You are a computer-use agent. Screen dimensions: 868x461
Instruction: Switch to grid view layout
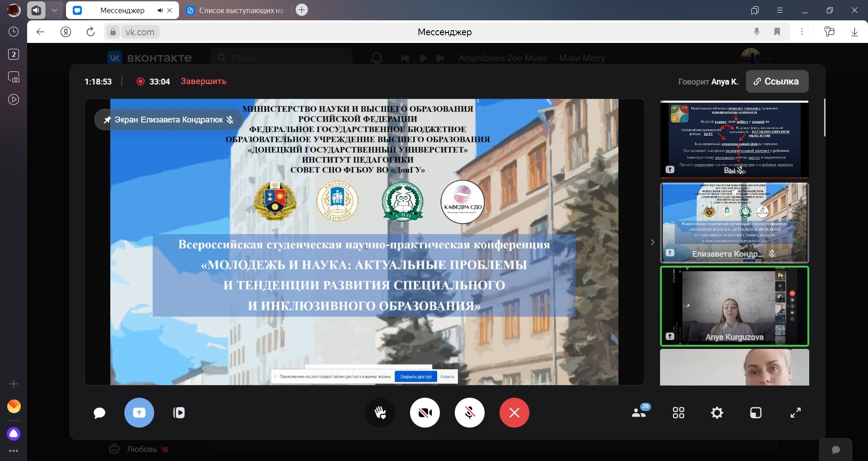click(679, 413)
